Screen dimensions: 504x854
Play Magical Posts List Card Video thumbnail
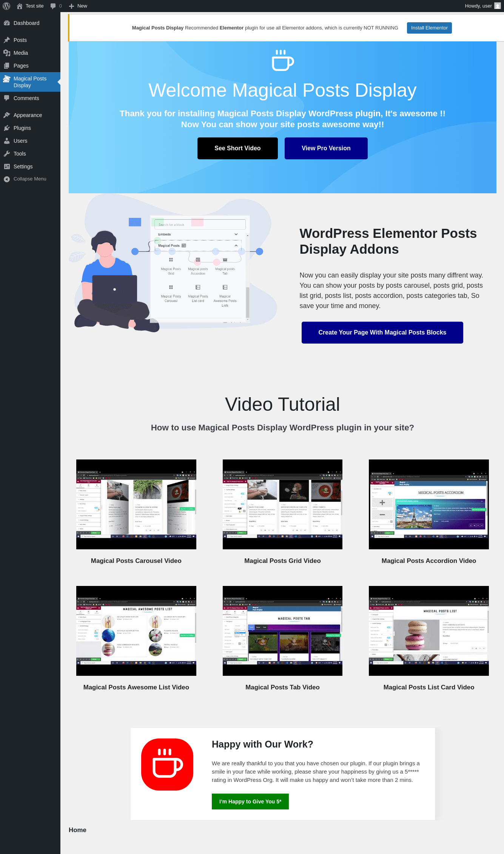(x=429, y=631)
